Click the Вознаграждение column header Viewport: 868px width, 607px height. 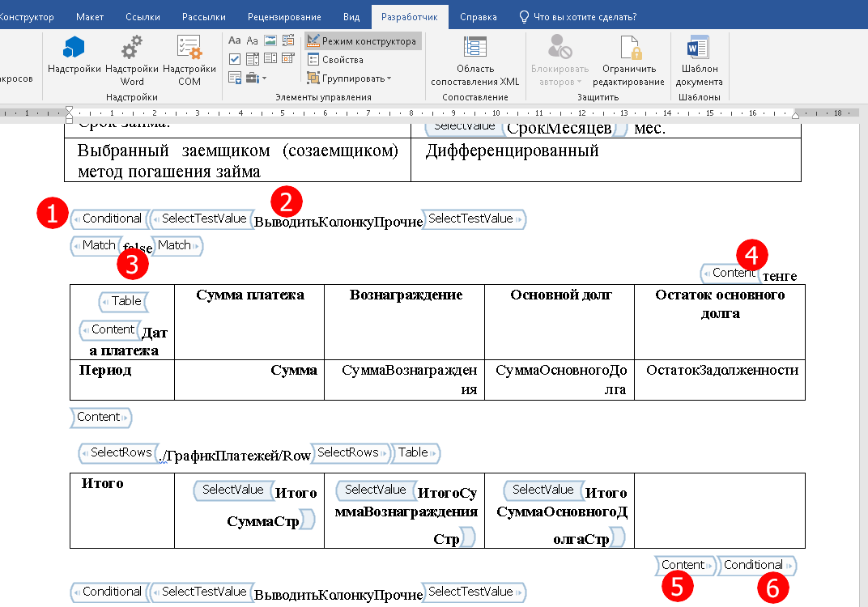(406, 295)
